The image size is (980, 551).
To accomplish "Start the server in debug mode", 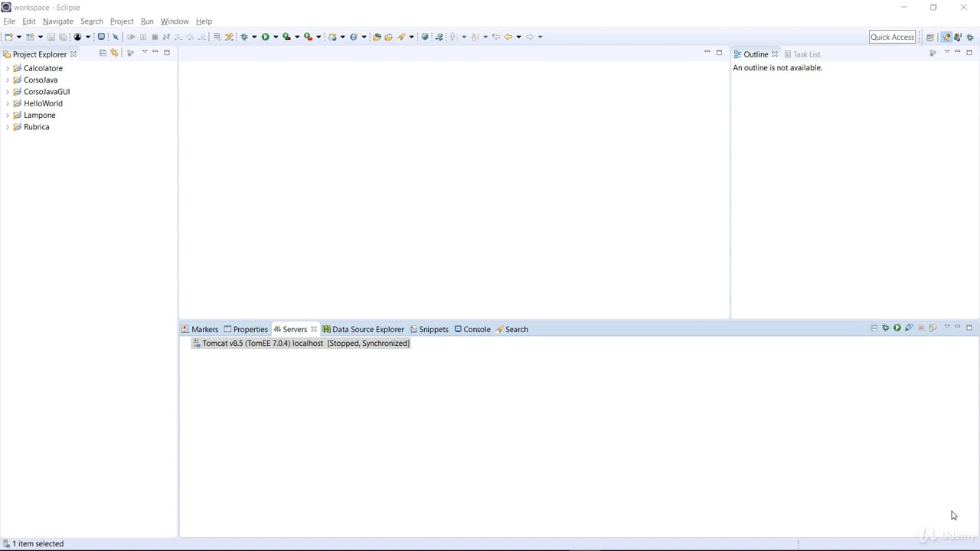I will (x=886, y=328).
